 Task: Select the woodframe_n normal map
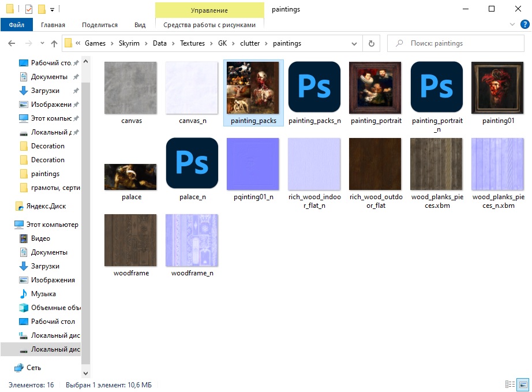pyautogui.click(x=192, y=245)
